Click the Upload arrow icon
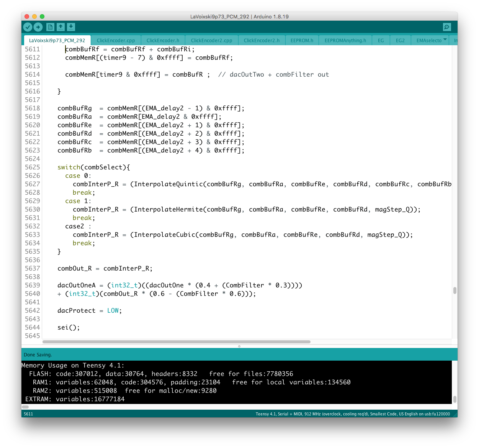This screenshot has width=479, height=448. (38, 27)
